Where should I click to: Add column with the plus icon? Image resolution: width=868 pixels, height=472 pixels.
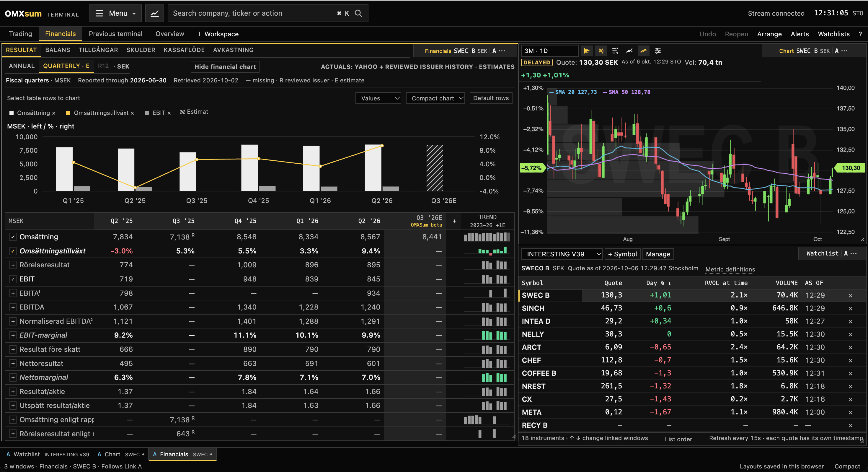(x=455, y=221)
